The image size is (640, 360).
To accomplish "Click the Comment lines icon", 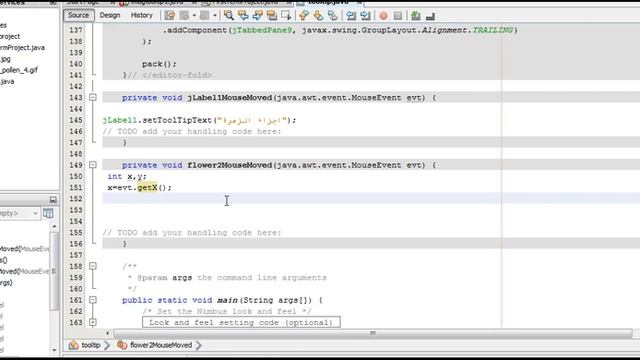I will [x=416, y=16].
